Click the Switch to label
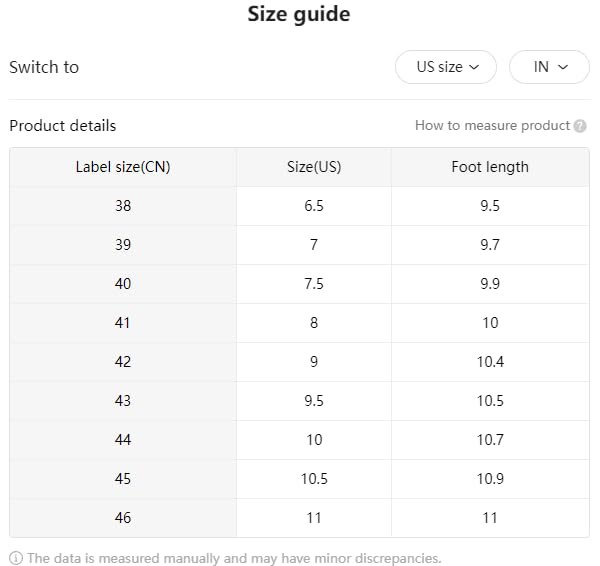Viewport: 600px width, 566px height. [x=44, y=67]
